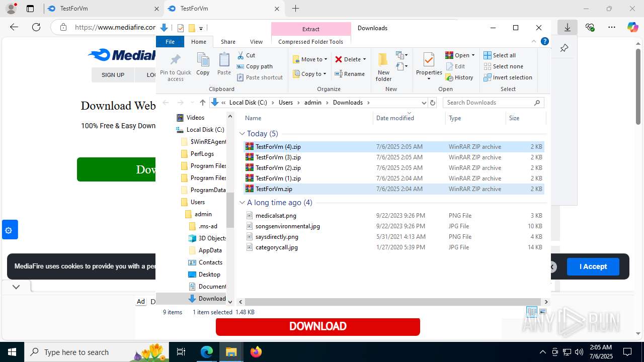
Task: Open the File ribbon tab
Action: [170, 42]
